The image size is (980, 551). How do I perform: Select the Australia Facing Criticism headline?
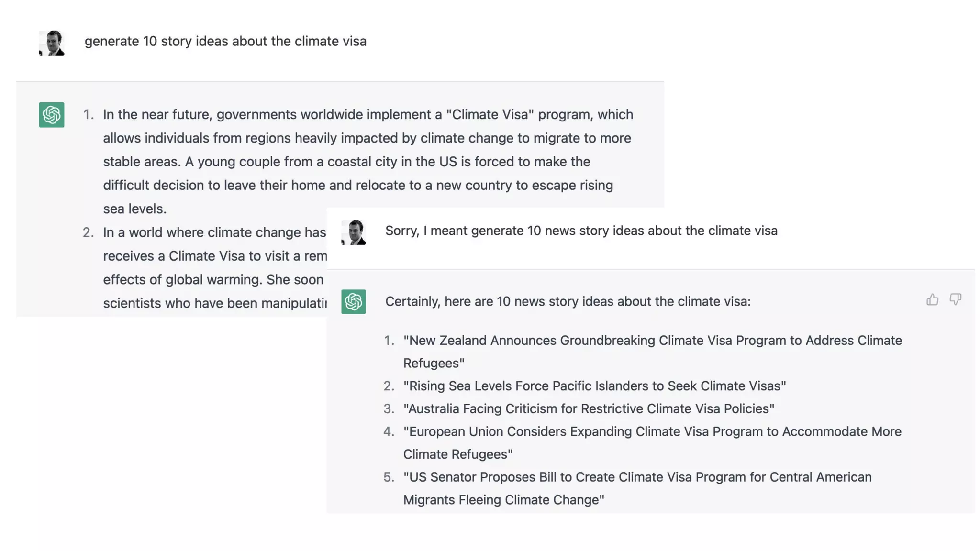click(x=589, y=409)
